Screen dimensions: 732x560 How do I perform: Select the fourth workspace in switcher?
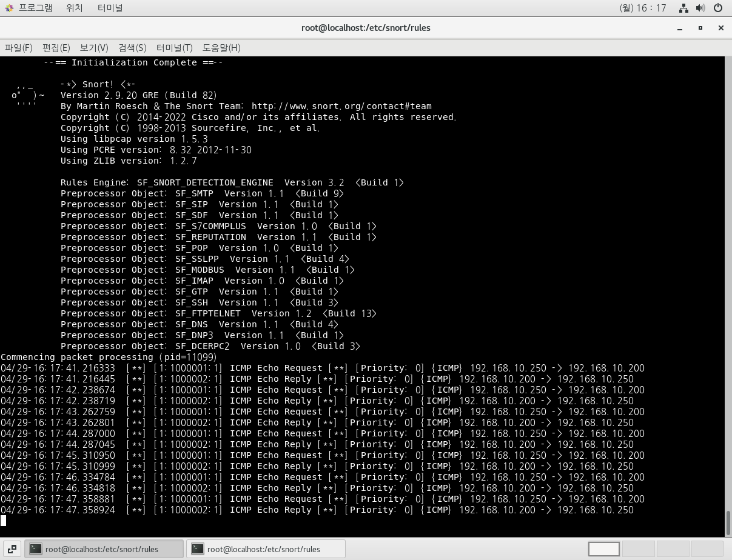pos(707,549)
